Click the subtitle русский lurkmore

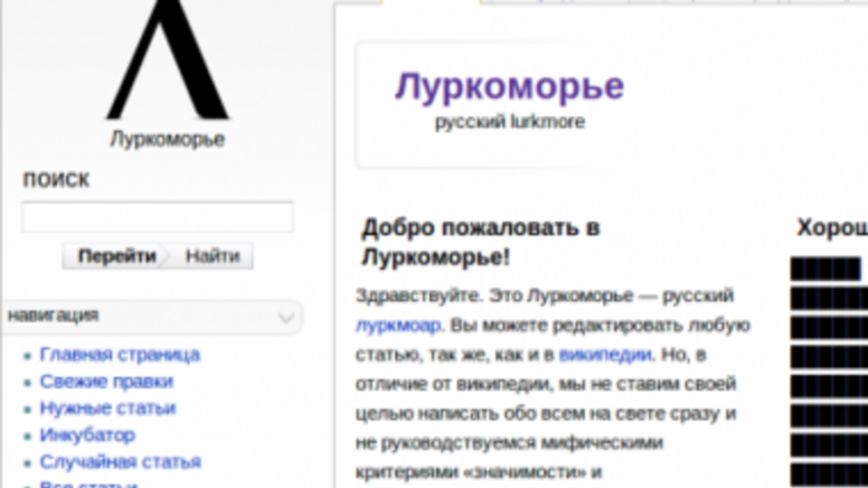(510, 122)
